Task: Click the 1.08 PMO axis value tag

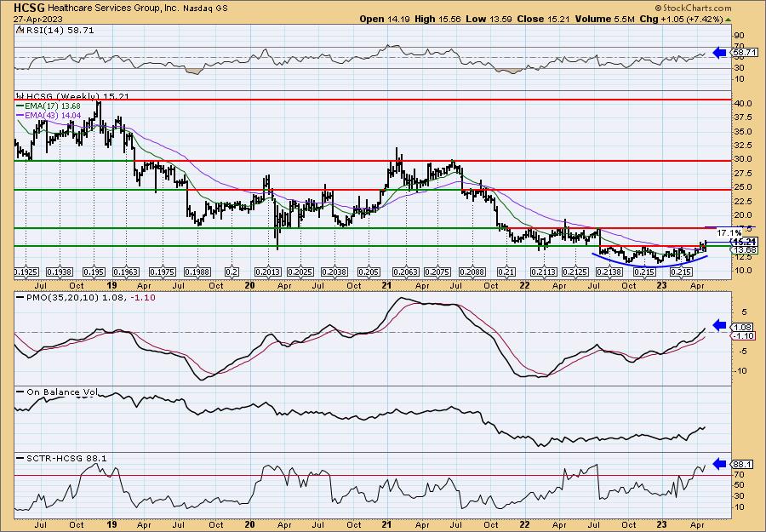Action: (x=742, y=327)
